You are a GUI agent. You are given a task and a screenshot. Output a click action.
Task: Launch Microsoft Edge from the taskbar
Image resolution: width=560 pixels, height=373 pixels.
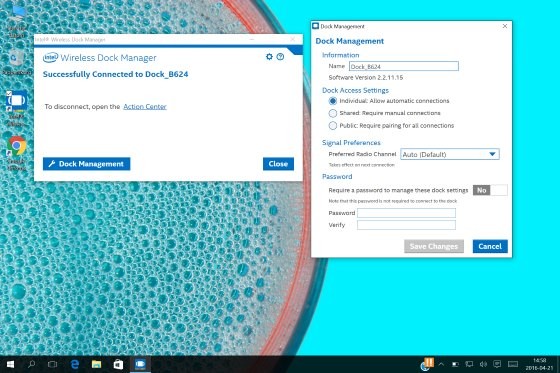pos(75,364)
